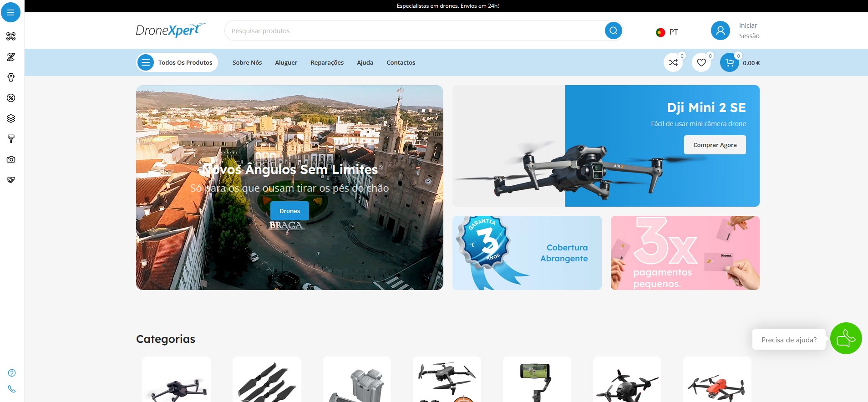The image size is (868, 402).
Task: Click the Drones button on the Braga banner
Action: [x=289, y=211]
